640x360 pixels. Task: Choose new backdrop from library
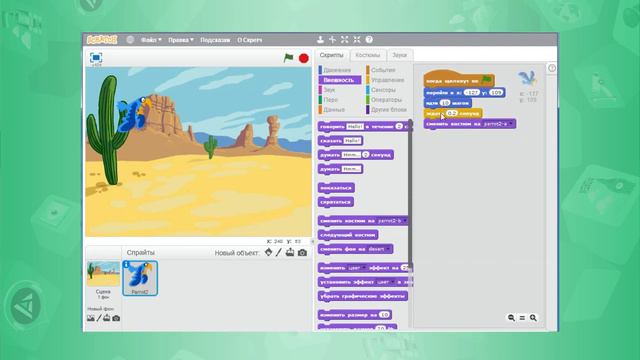91,318
